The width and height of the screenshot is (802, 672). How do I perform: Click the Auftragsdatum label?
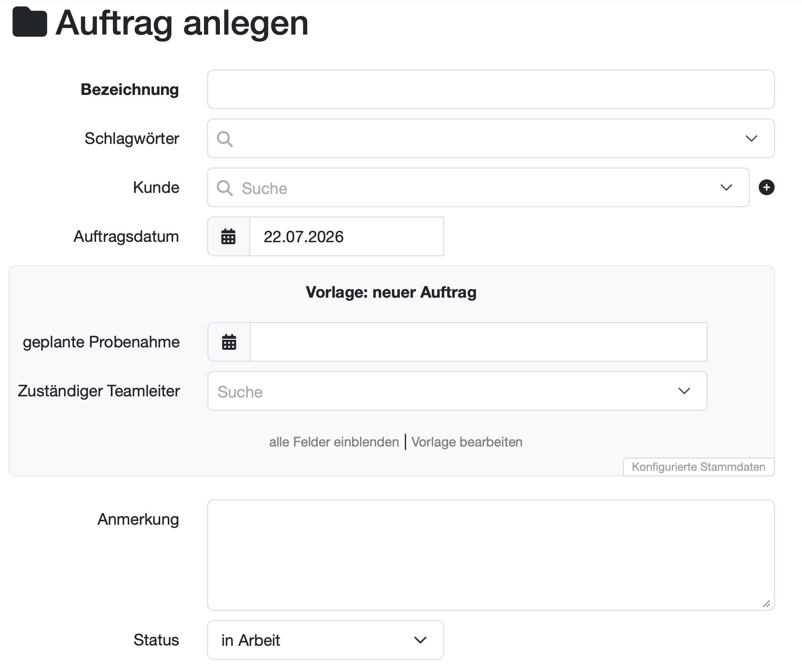(126, 237)
